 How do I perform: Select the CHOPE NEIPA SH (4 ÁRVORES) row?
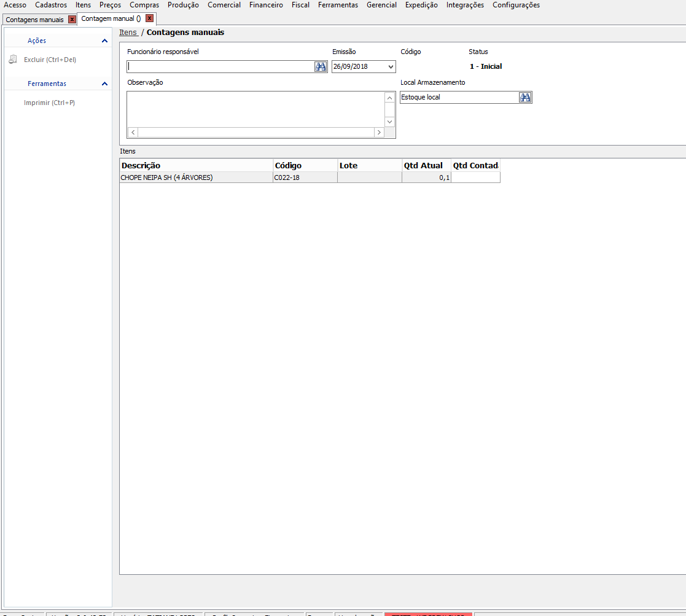click(x=310, y=177)
